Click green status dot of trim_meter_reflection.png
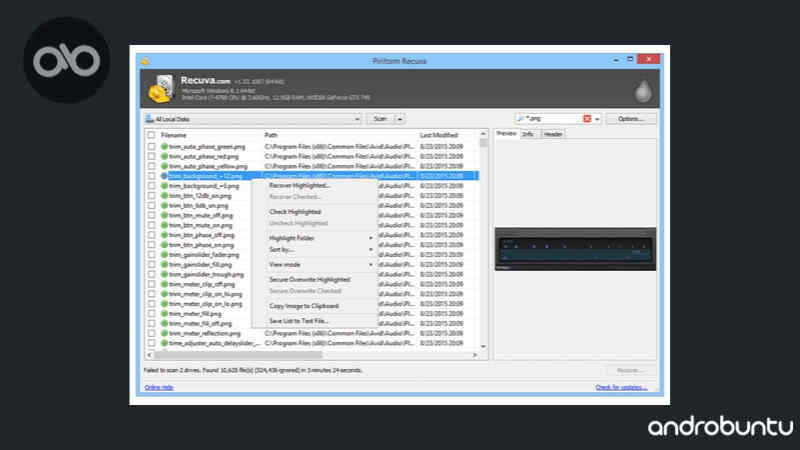The height and width of the screenshot is (450, 800). pos(164,333)
